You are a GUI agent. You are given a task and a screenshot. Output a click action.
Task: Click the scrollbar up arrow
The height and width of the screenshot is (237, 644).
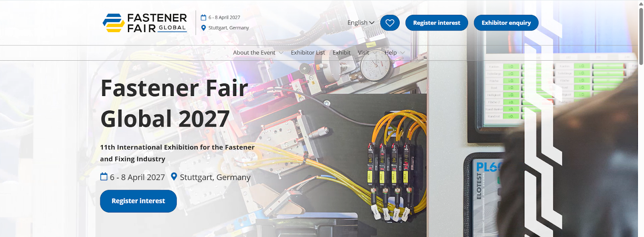[641, 4]
